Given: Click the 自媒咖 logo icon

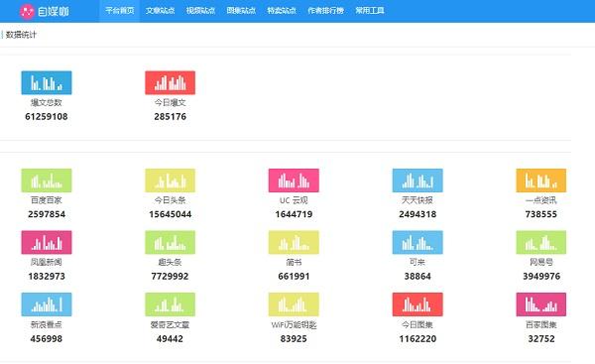Looking at the screenshot, I should [x=27, y=11].
